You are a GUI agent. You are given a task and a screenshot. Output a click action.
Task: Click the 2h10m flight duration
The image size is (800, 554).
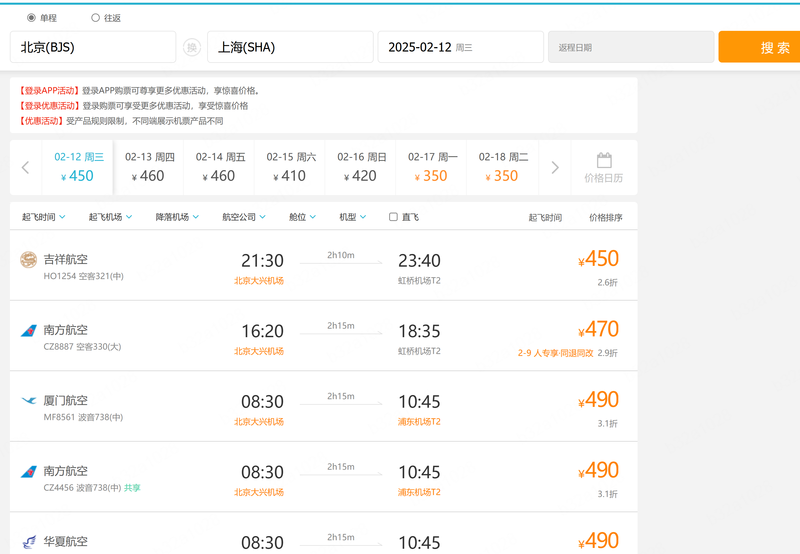coord(341,255)
